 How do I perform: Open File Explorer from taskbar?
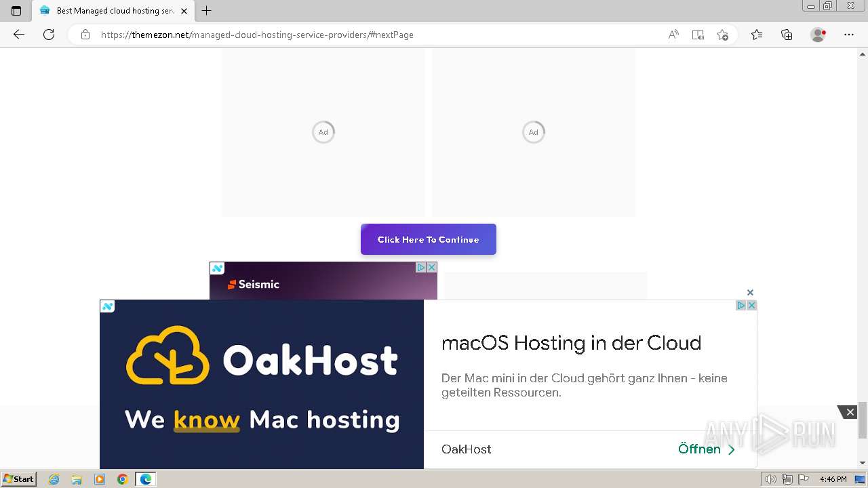77,479
